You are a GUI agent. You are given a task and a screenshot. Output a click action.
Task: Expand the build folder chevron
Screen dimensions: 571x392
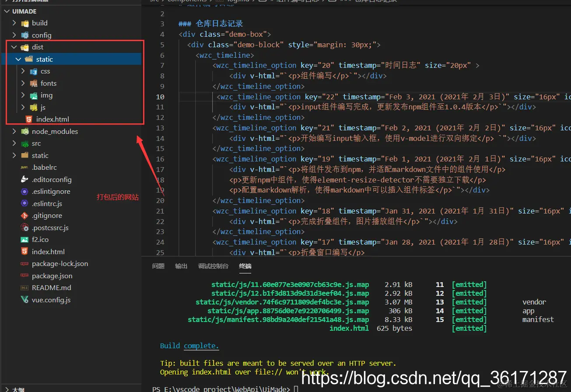pyautogui.click(x=14, y=23)
